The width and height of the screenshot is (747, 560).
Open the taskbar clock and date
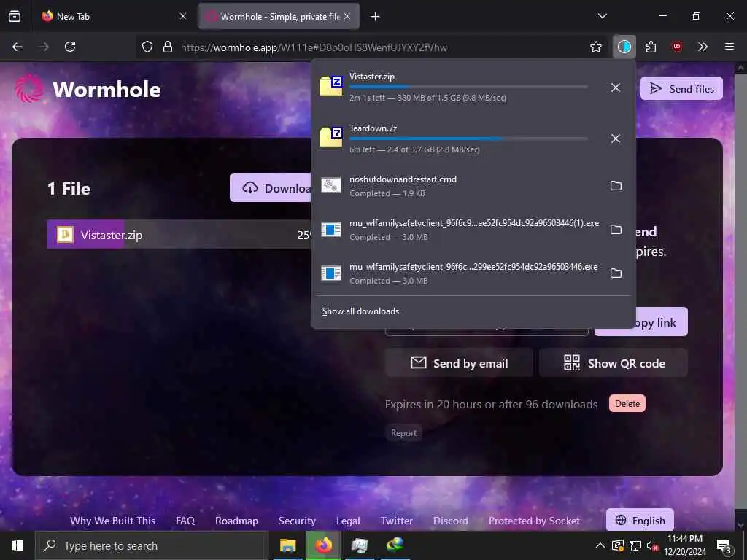(685, 545)
